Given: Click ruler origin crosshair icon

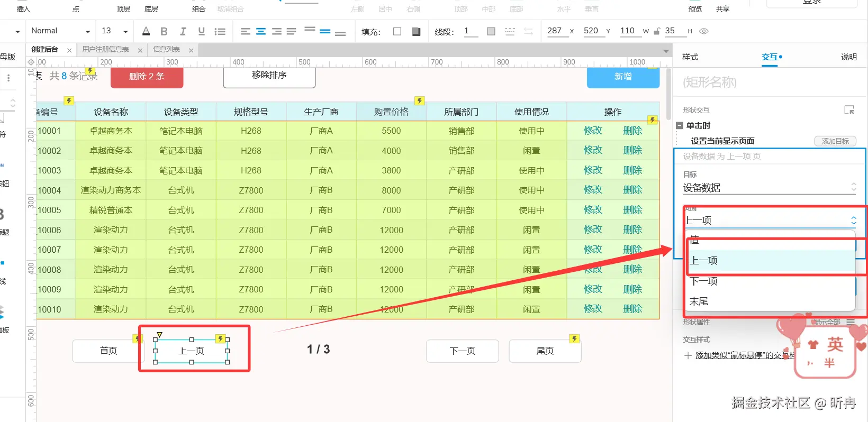Looking at the screenshot, I should point(31,62).
